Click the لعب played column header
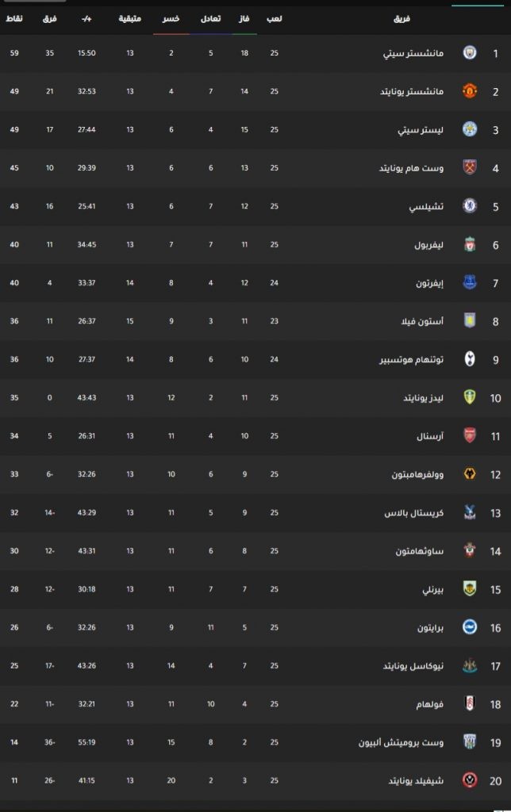511x812 pixels. pos(275,19)
